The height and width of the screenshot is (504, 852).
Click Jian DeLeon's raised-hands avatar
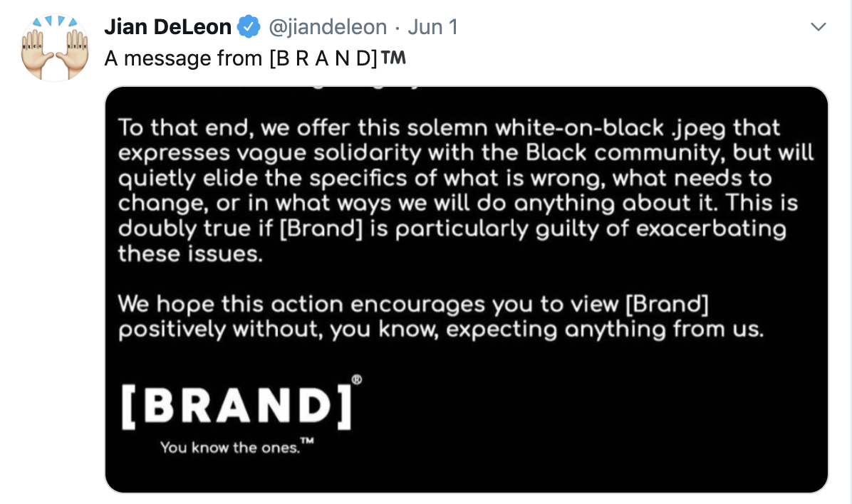click(55, 48)
